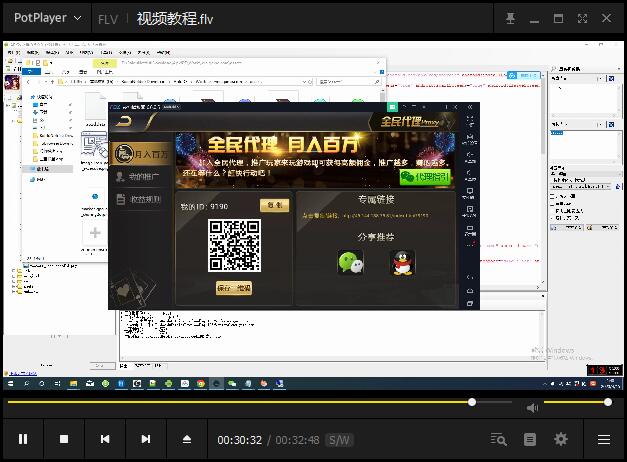Click Chrome icon on recorded taskbar
The height and width of the screenshot is (462, 627).
click(201, 383)
